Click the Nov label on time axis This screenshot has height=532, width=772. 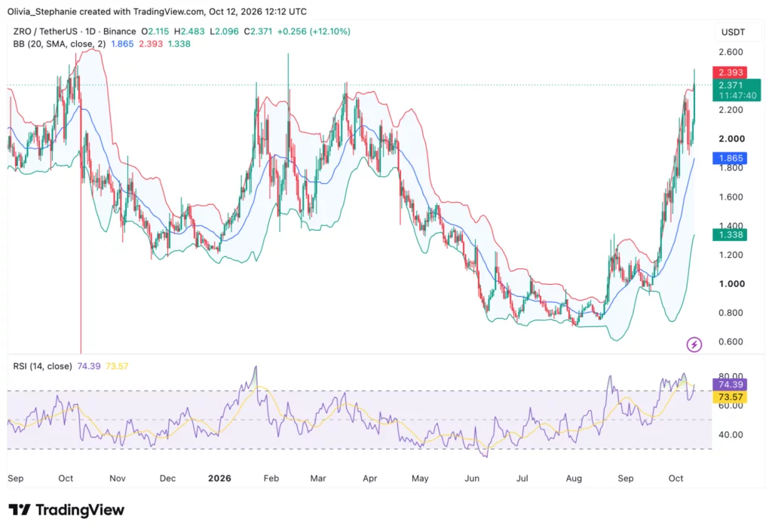pyautogui.click(x=117, y=478)
